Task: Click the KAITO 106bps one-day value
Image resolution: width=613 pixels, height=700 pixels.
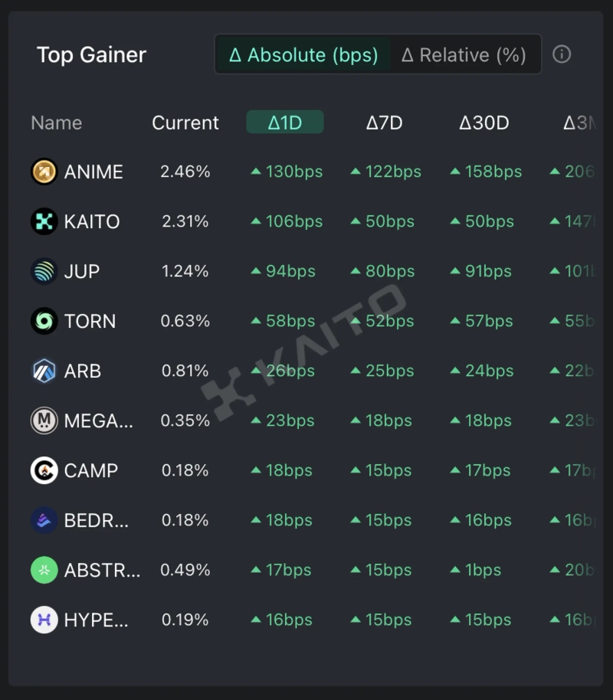Action: click(x=293, y=221)
